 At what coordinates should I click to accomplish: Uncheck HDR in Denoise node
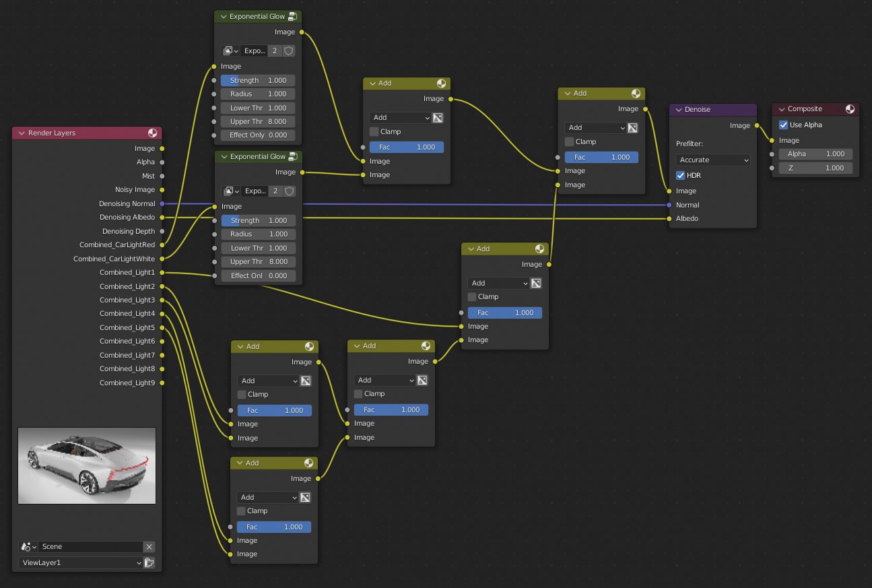pos(680,175)
